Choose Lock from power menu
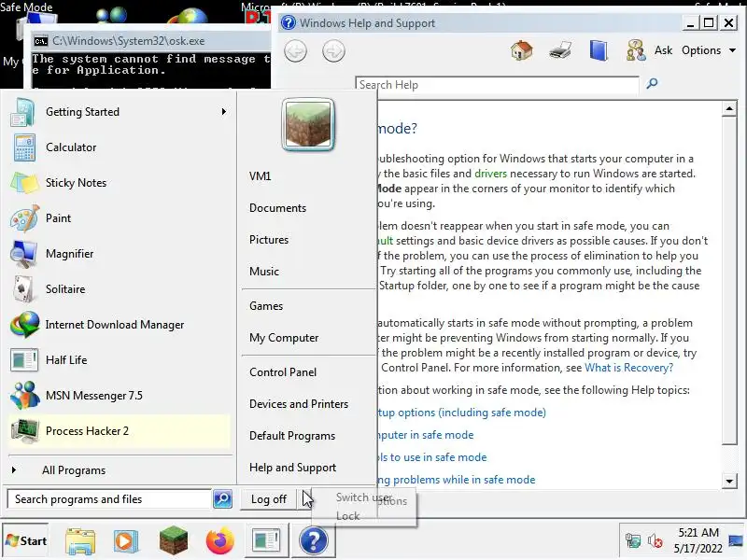 347,516
